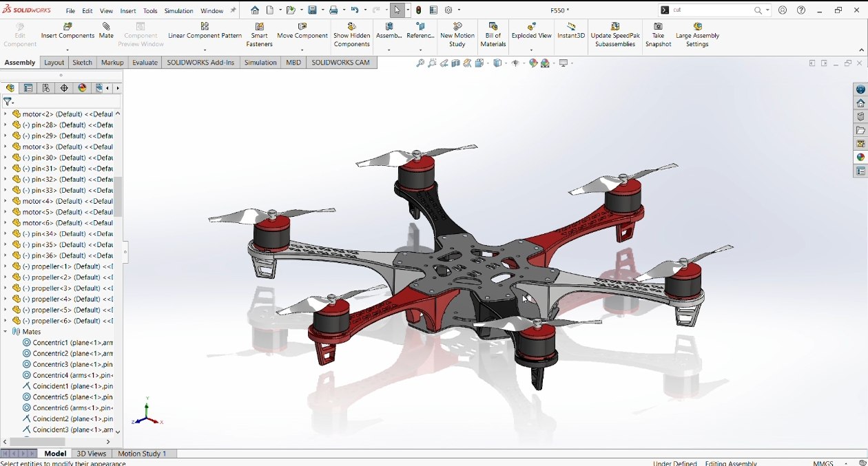Open the DimXpertManager crosshair tab

[64, 88]
